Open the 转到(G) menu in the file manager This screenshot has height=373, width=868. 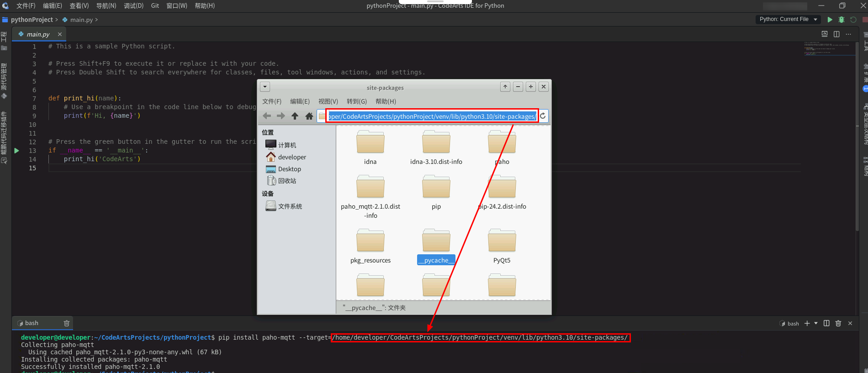point(356,101)
